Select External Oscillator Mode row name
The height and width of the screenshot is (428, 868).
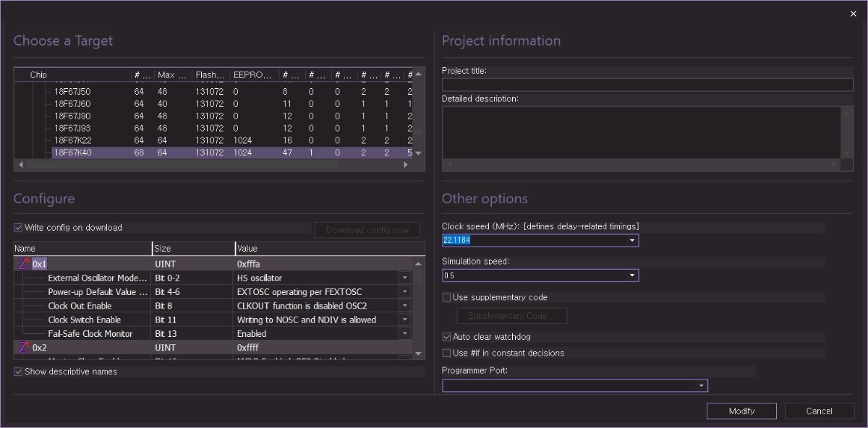point(98,278)
